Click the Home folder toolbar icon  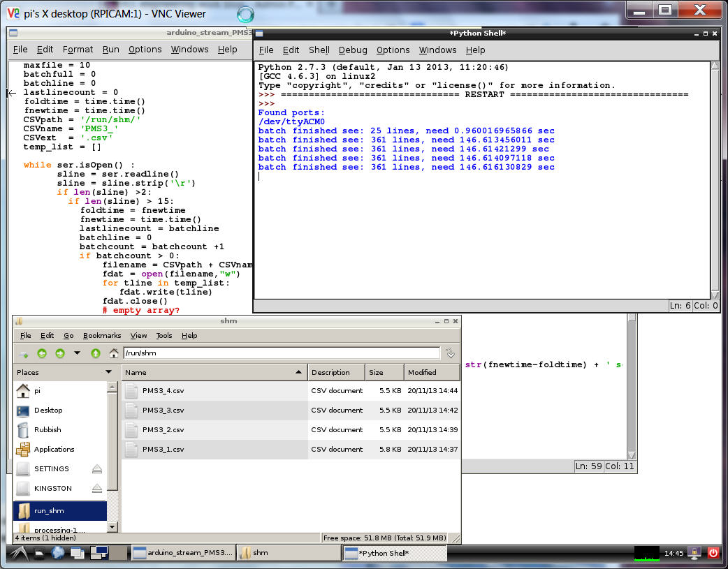(x=113, y=353)
